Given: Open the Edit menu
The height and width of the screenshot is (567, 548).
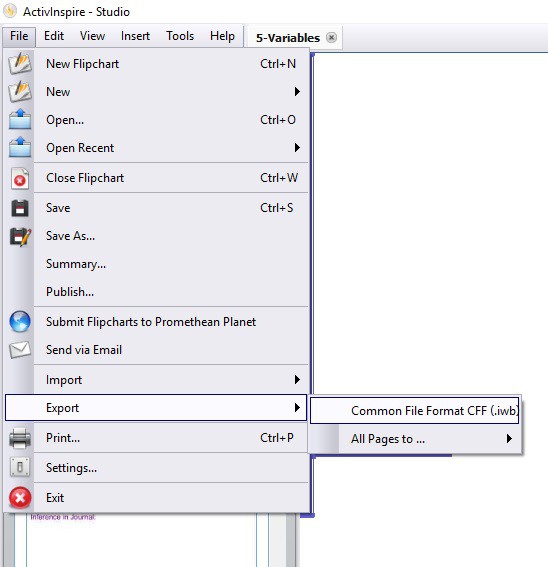Looking at the screenshot, I should point(54,36).
